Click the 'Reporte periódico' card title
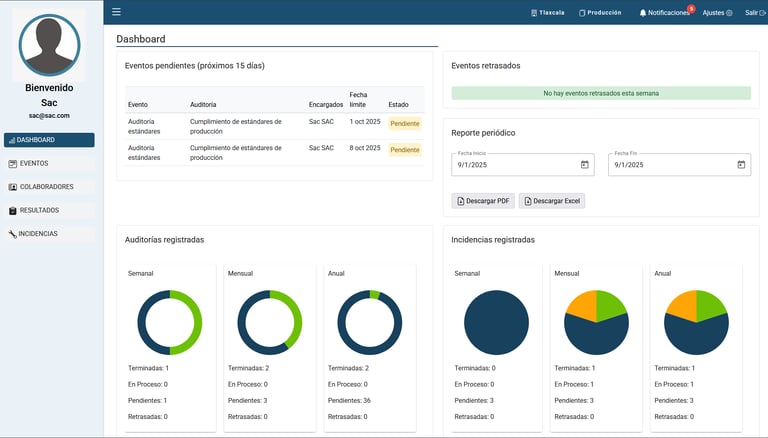Screen dimensions: 768x438 click(483, 133)
